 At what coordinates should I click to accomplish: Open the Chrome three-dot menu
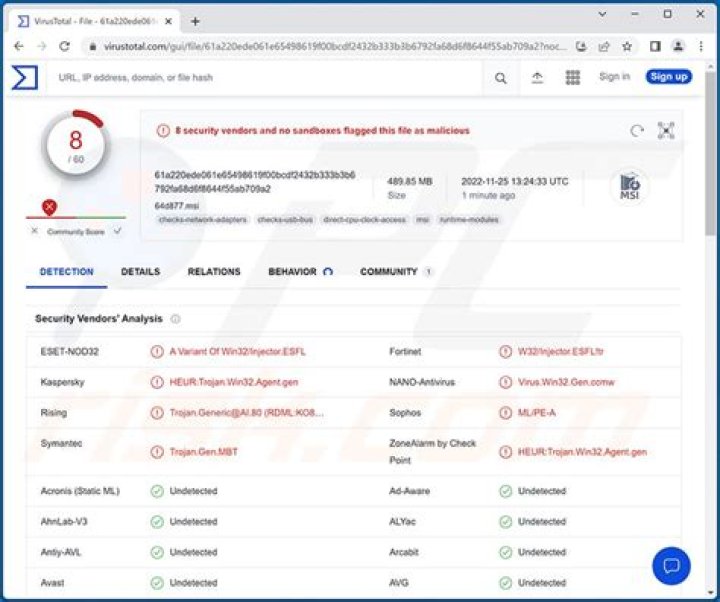(701, 46)
